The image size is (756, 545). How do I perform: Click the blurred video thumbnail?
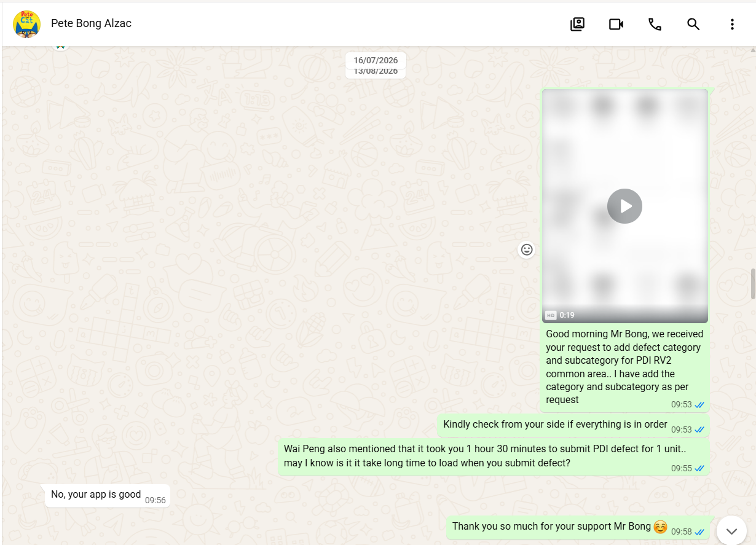point(624,206)
